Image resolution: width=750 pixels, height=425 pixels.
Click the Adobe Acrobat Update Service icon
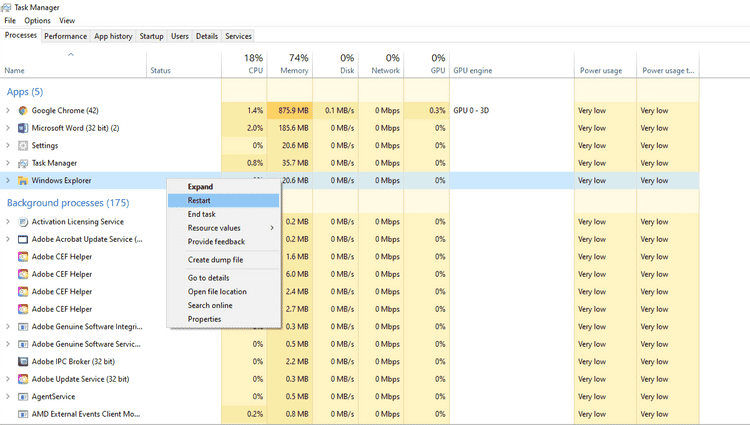tap(23, 239)
